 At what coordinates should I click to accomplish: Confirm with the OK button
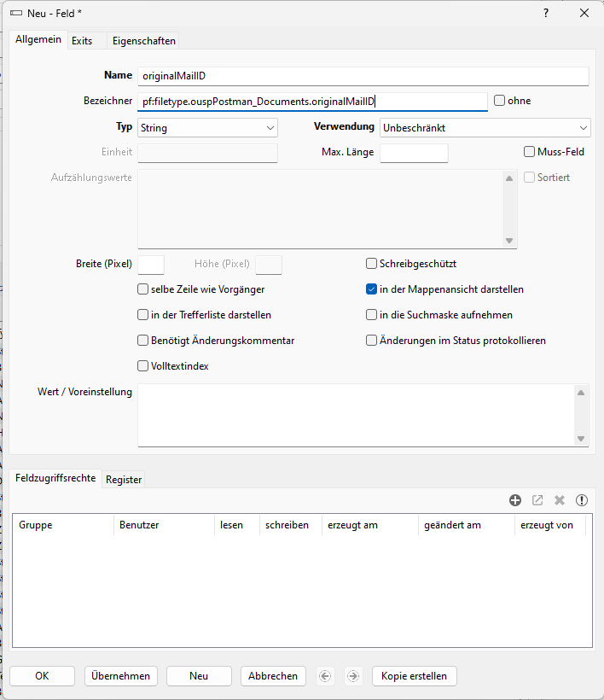pyautogui.click(x=42, y=676)
